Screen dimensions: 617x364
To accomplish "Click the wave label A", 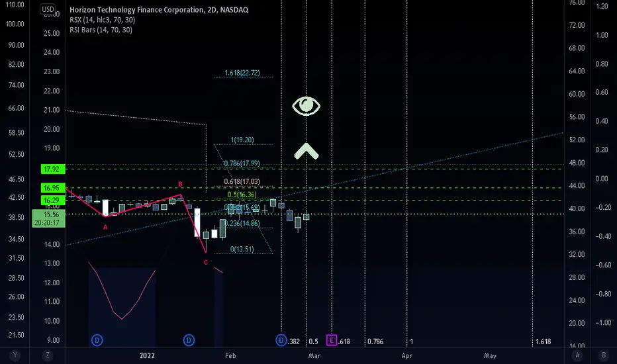I will (105, 227).
